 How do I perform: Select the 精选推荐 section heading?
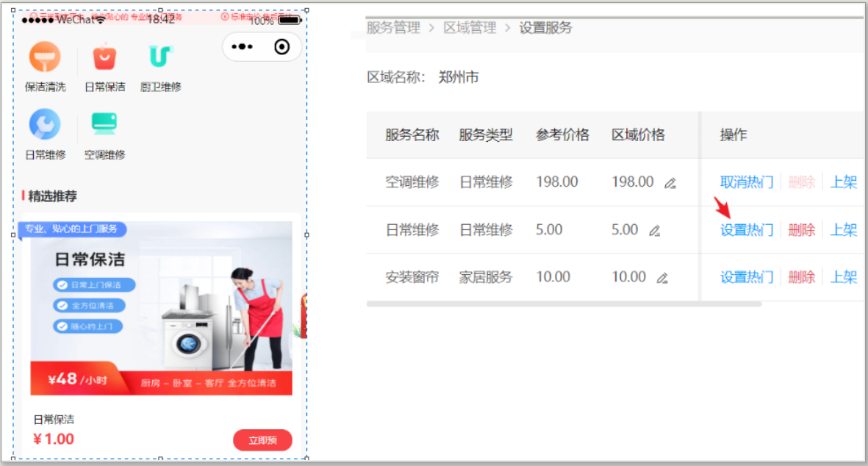(52, 196)
